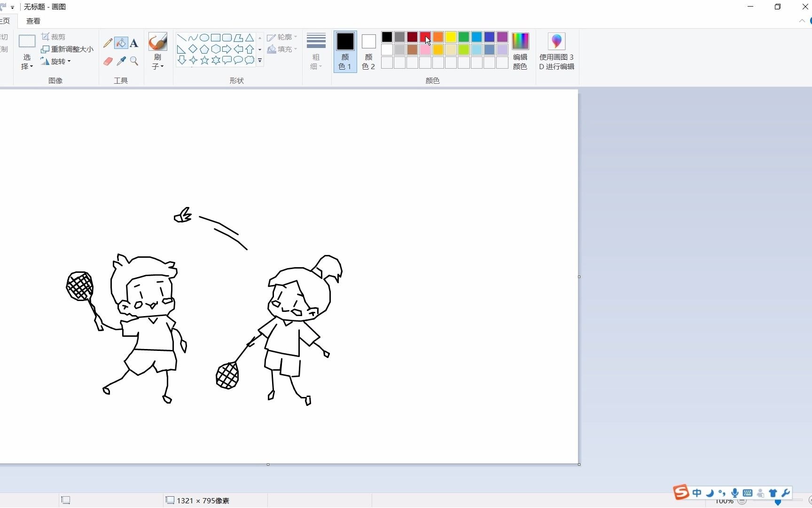
Task: Open the Outline (轮廓) dropdown
Action: [282, 37]
